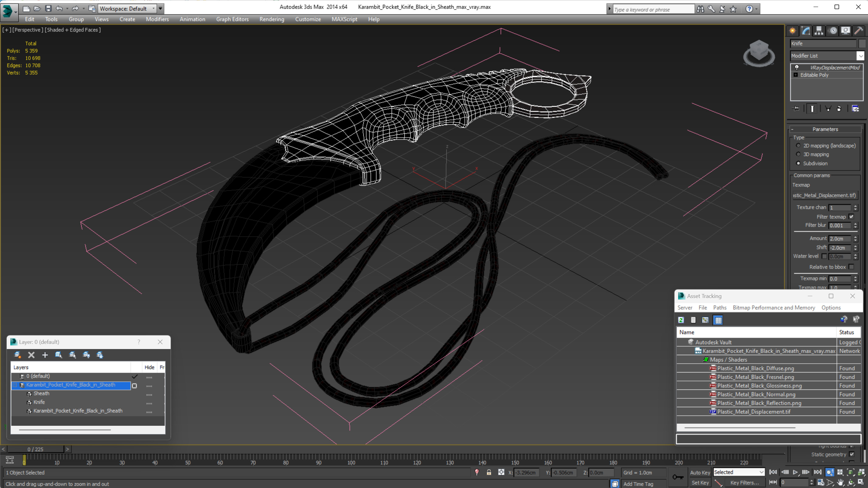Open the Display command panel tab

(845, 31)
